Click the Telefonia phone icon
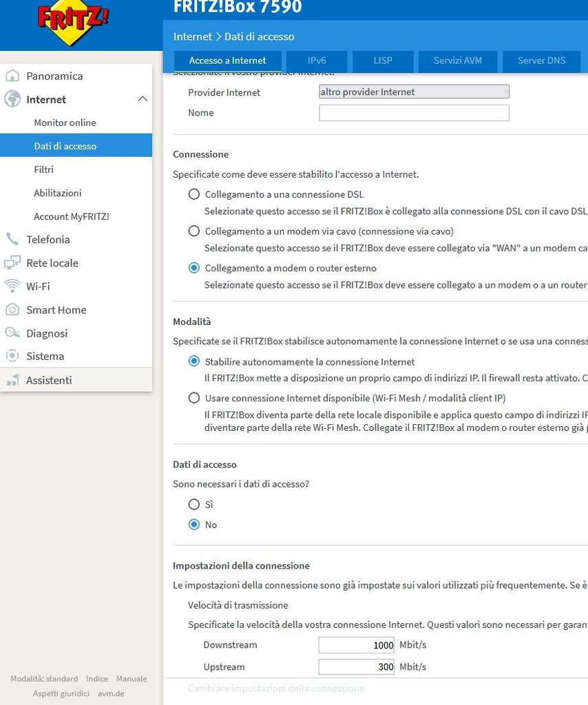This screenshot has width=588, height=705. tap(12, 239)
